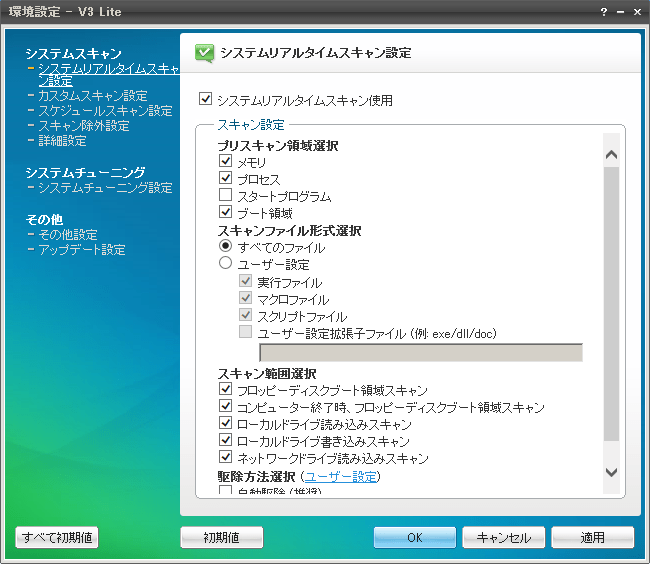Open 詳細設定 in sidebar
This screenshot has width=650, height=564.
62,141
